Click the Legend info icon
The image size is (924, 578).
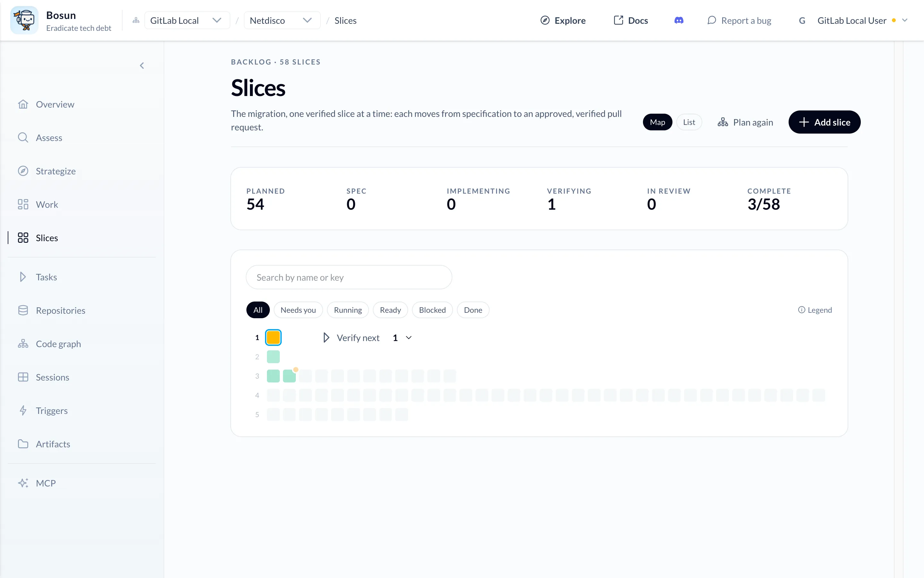tap(801, 310)
